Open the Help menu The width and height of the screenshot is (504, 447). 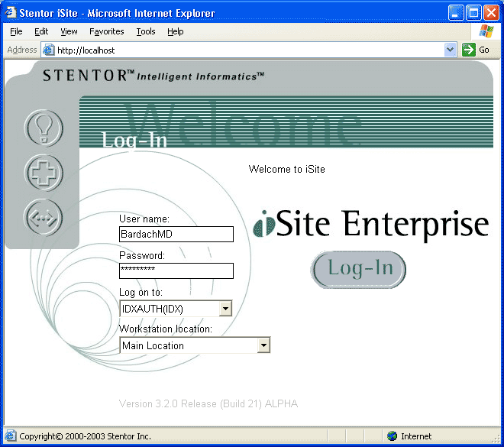(176, 31)
